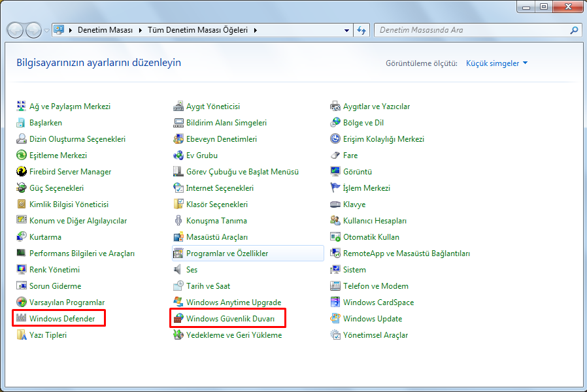The width and height of the screenshot is (587, 392).
Task: Click the Control Panel address bar icon
Action: [59, 30]
